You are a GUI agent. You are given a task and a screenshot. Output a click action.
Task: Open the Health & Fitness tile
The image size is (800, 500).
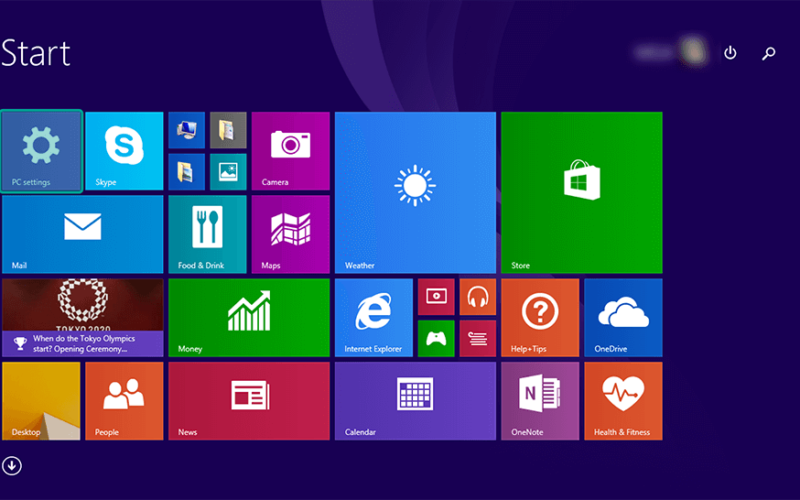point(623,401)
